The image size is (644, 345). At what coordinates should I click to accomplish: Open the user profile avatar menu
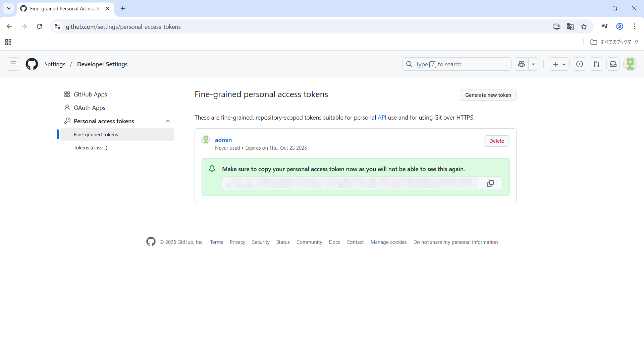tap(630, 64)
